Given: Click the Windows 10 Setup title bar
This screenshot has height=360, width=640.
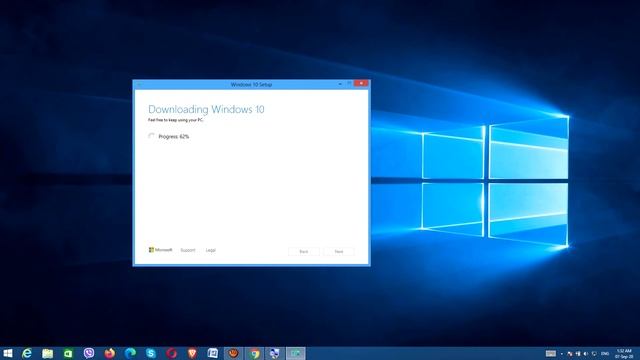Looking at the screenshot, I should pyautogui.click(x=251, y=84).
